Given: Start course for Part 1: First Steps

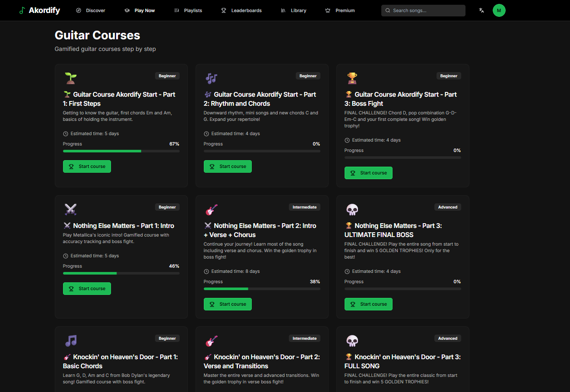Looking at the screenshot, I should [x=87, y=167].
